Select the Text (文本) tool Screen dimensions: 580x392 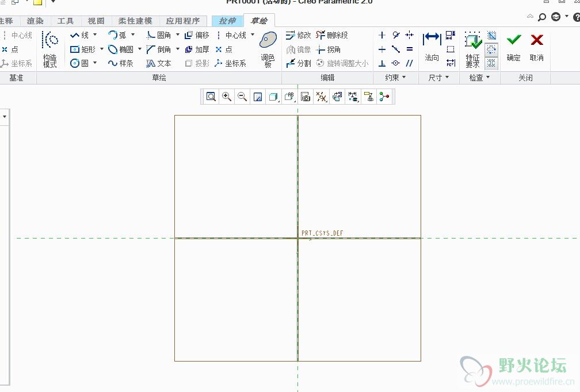159,63
